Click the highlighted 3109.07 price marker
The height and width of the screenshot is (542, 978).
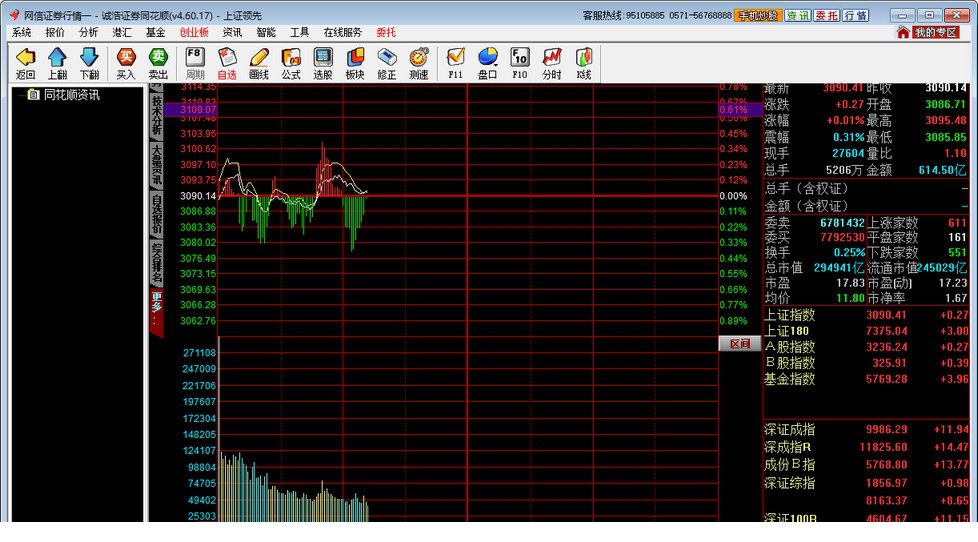point(198,110)
